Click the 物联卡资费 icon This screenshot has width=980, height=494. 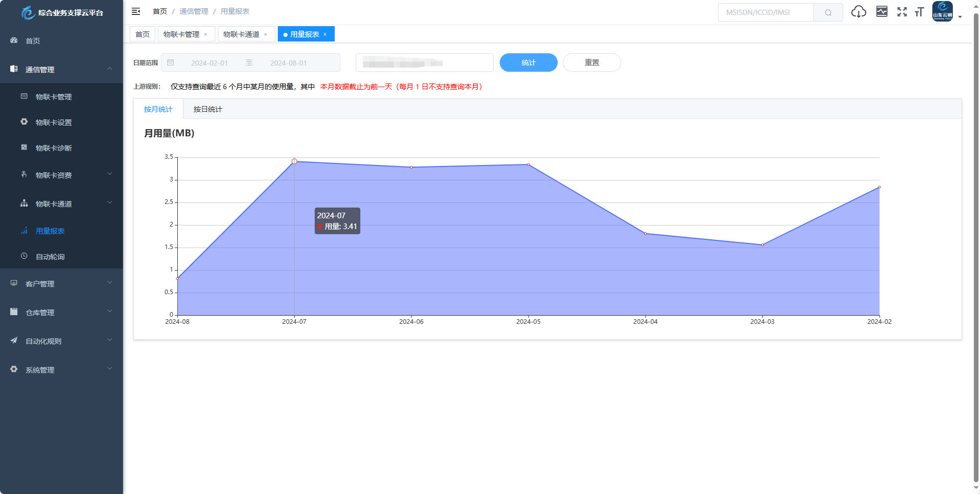coord(24,175)
